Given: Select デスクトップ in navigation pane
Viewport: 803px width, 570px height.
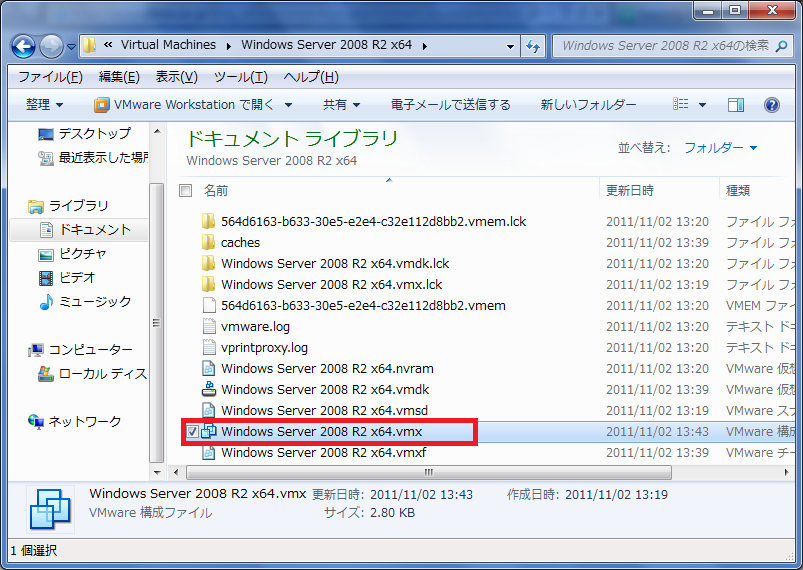Looking at the screenshot, I should (x=84, y=134).
